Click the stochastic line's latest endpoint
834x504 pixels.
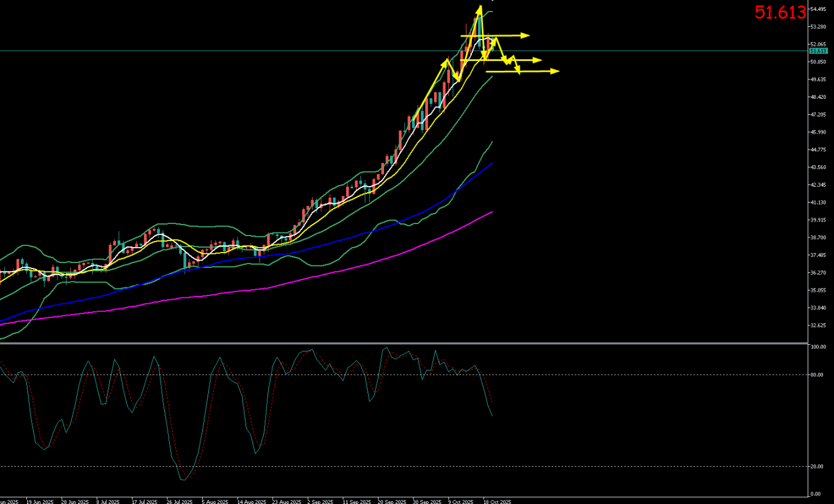[x=492, y=416]
